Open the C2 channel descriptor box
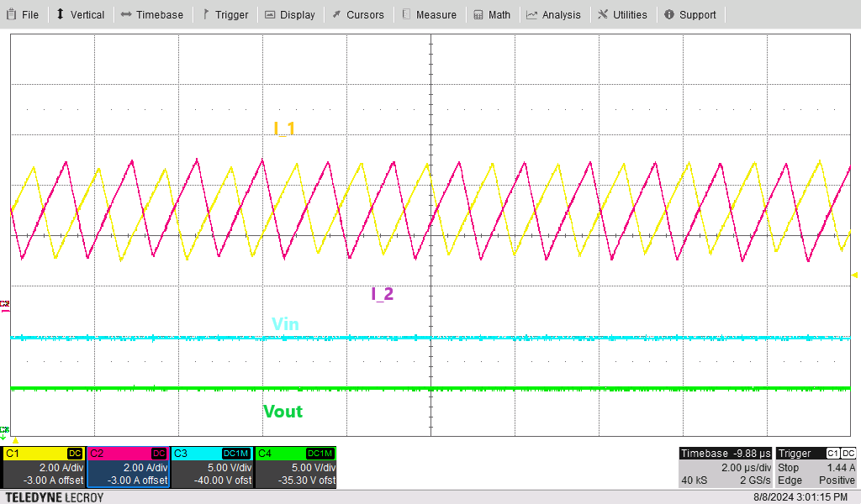 (128, 467)
